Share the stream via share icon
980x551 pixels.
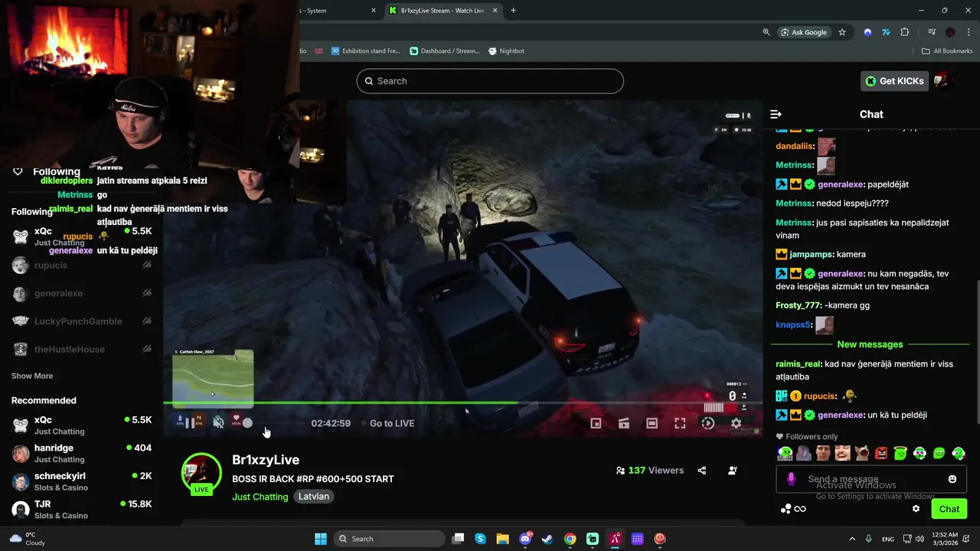702,471
